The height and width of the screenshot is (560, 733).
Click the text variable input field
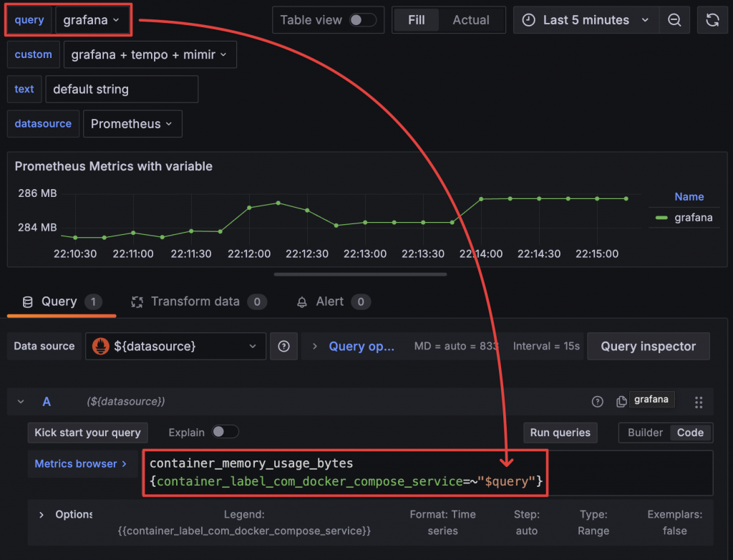click(122, 90)
